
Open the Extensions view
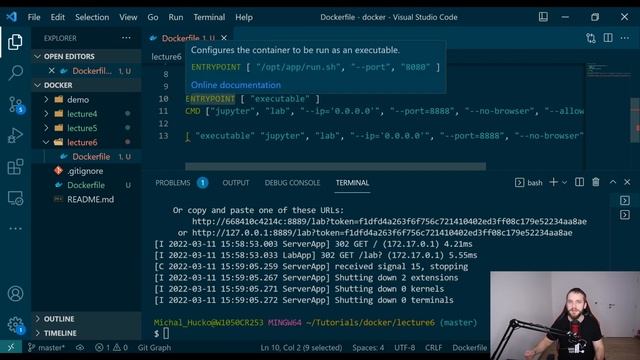click(x=15, y=167)
